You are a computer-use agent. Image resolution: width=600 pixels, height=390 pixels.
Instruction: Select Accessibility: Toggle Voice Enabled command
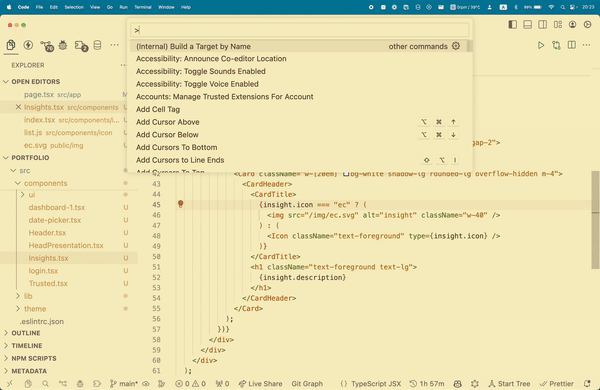300,84
